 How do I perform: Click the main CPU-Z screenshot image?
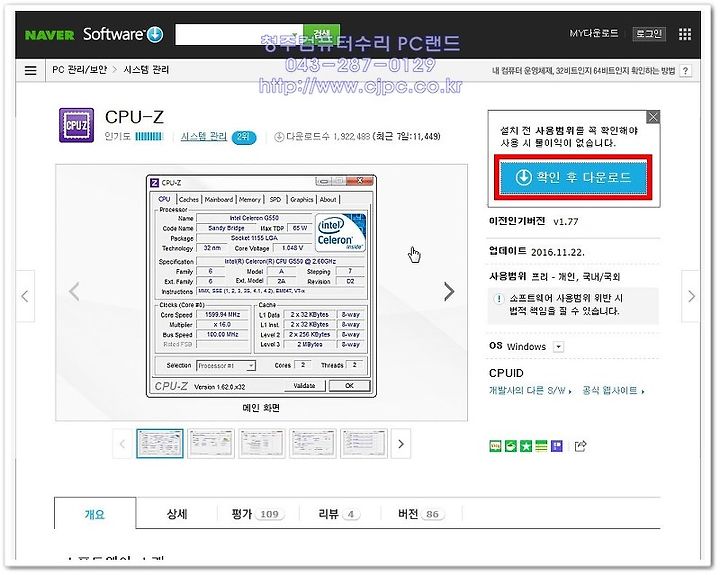point(261,286)
